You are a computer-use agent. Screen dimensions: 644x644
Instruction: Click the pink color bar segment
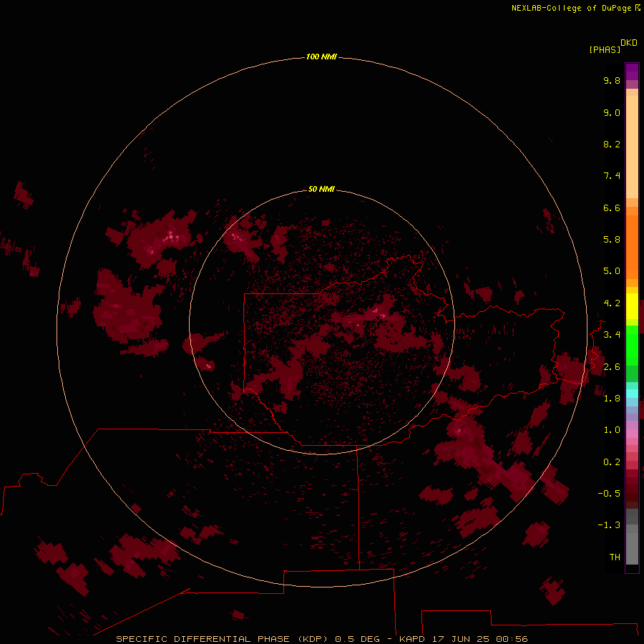(632, 434)
